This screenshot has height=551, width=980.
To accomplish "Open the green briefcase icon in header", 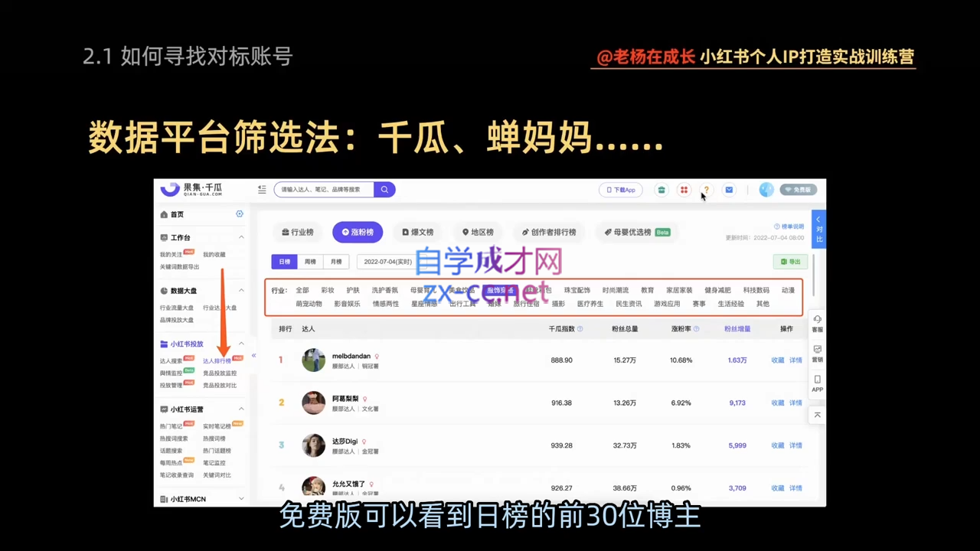I will [661, 190].
